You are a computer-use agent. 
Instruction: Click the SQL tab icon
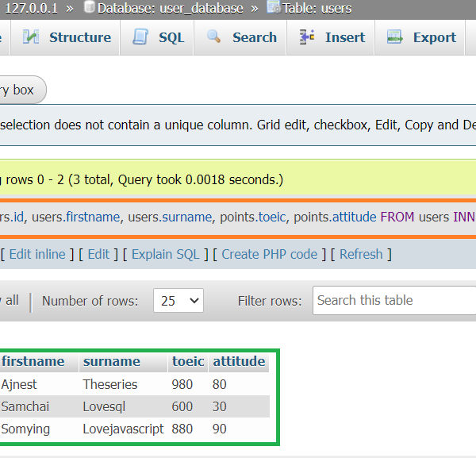140,37
